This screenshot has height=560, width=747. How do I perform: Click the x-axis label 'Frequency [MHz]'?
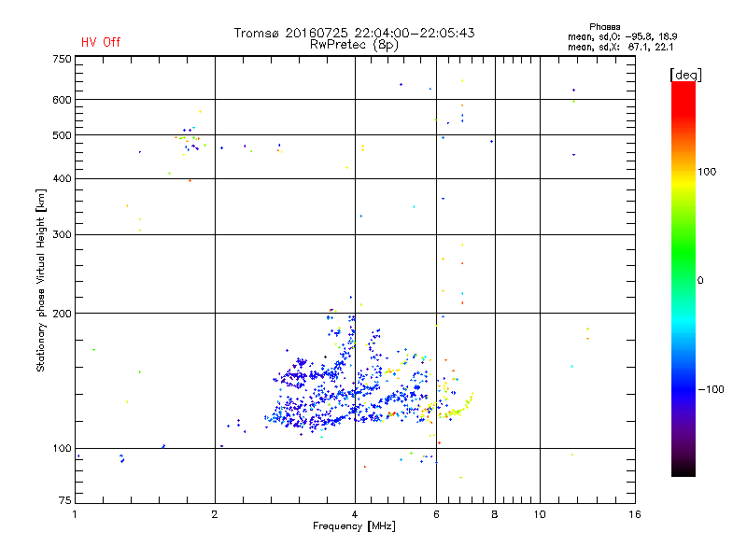[x=354, y=526]
